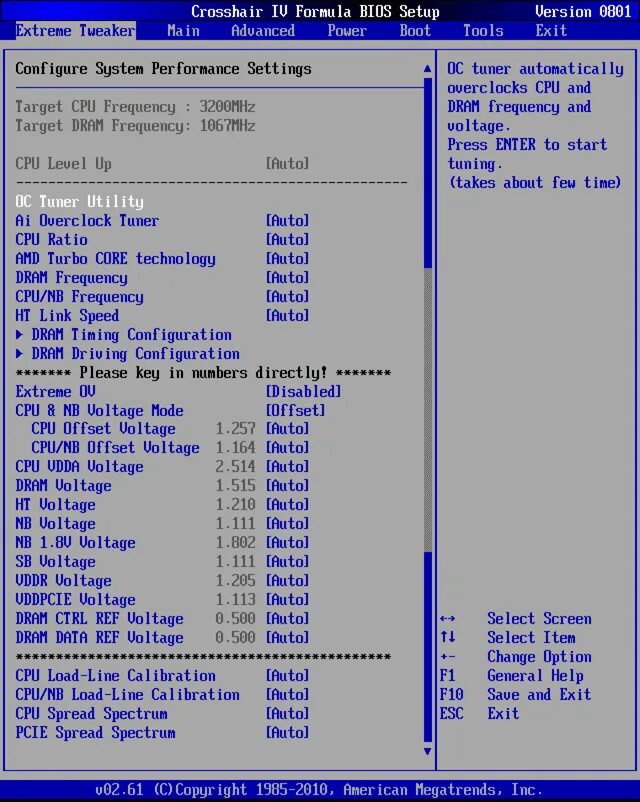Select CPU Offset Voltage Auto field
The height and width of the screenshot is (802, 640).
pos(287,429)
